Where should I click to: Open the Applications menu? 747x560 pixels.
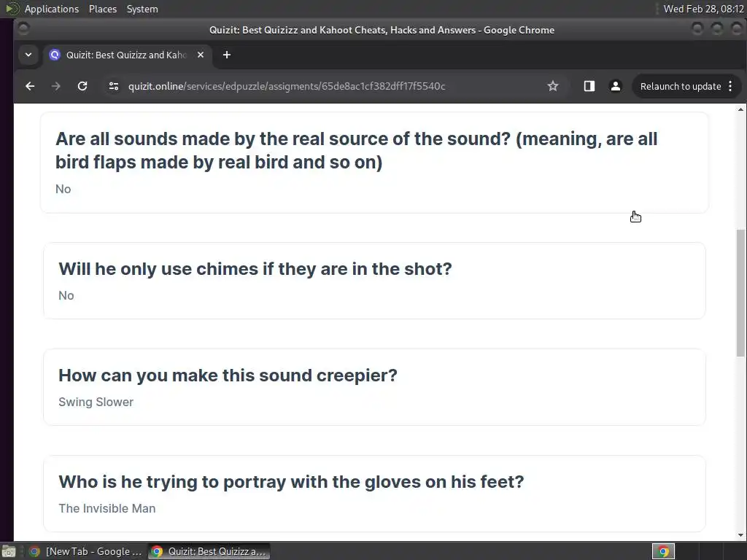[x=51, y=9]
